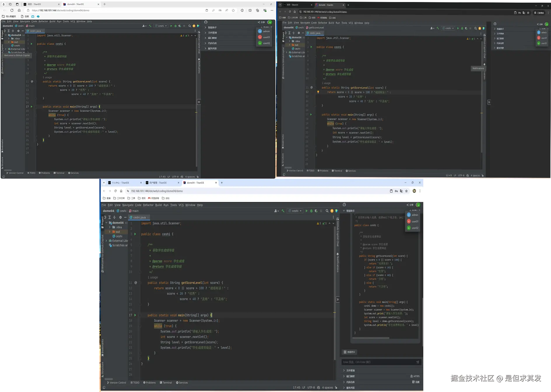Click the assistant code block horizontal scrollbar
This screenshot has width=551, height=392.
371,338
